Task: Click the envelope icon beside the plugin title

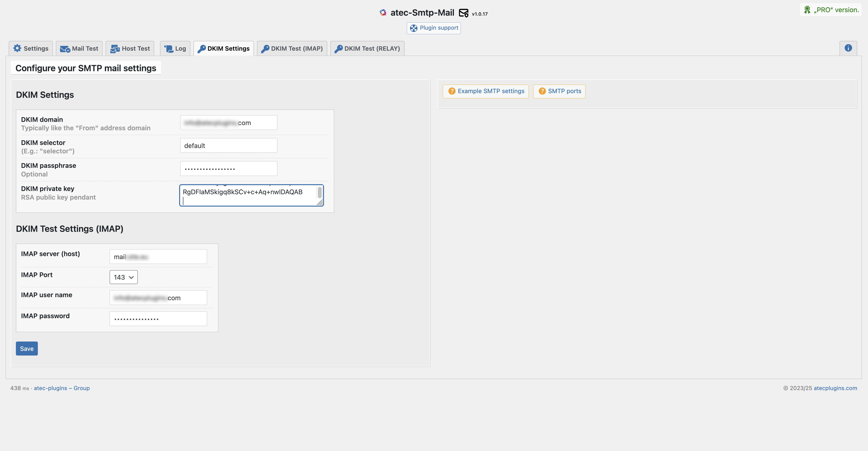Action: click(x=464, y=13)
